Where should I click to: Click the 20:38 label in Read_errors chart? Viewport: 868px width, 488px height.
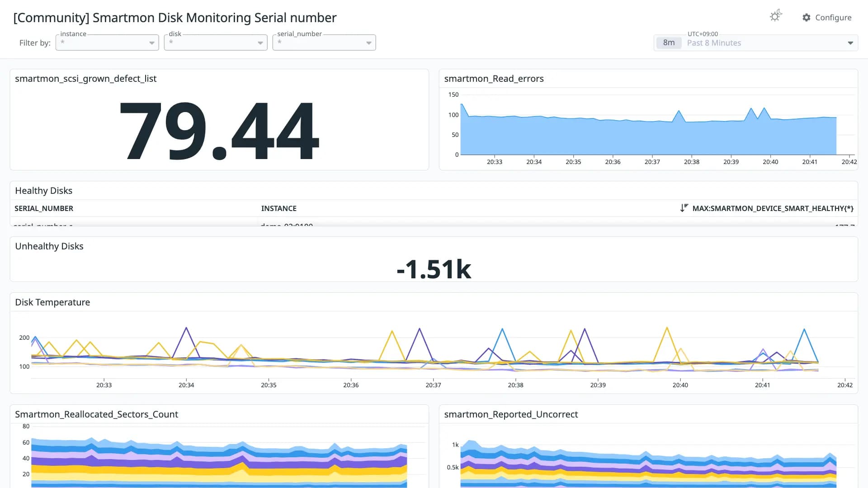point(692,162)
